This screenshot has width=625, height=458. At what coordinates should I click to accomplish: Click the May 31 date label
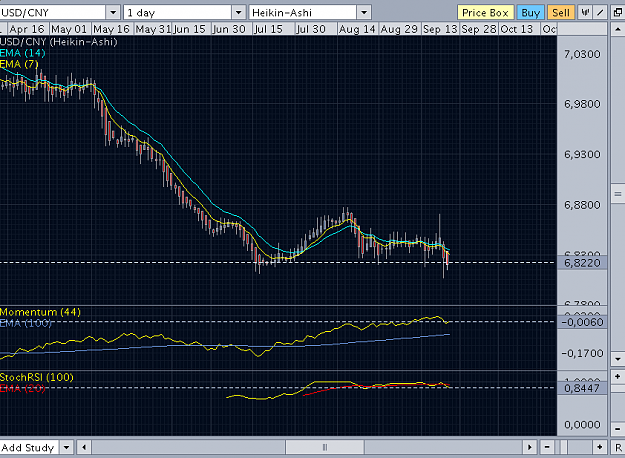[x=153, y=29]
